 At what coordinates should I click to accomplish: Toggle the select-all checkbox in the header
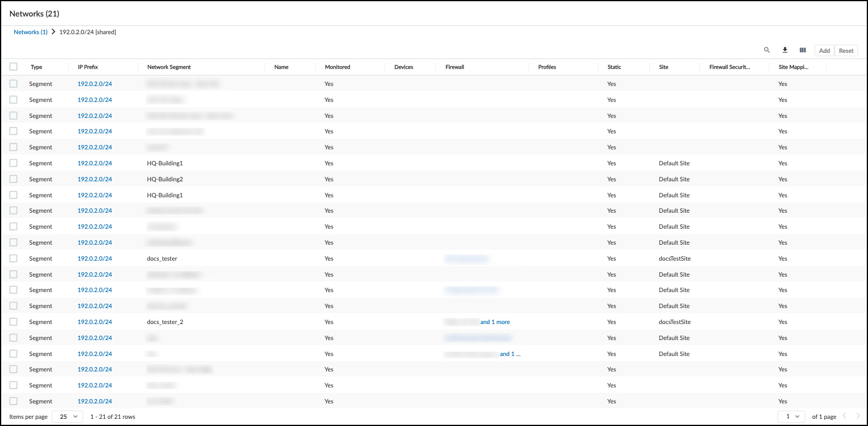click(13, 67)
